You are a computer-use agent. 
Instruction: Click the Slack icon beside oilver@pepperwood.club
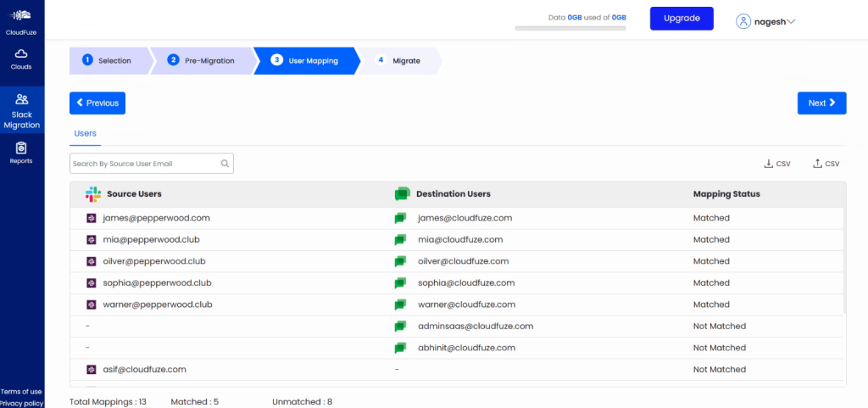point(92,261)
